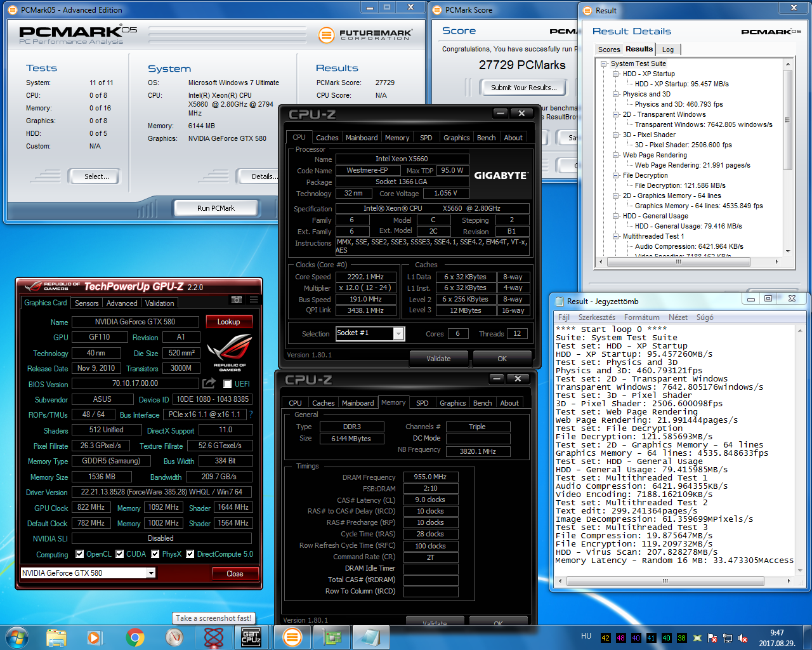Collapse the File Decryption node

(x=615, y=175)
